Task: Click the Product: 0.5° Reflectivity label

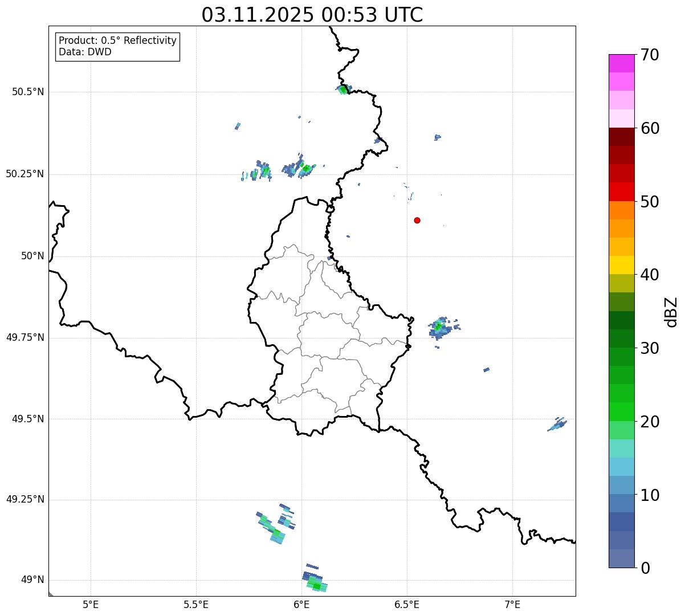Action: click(x=117, y=40)
